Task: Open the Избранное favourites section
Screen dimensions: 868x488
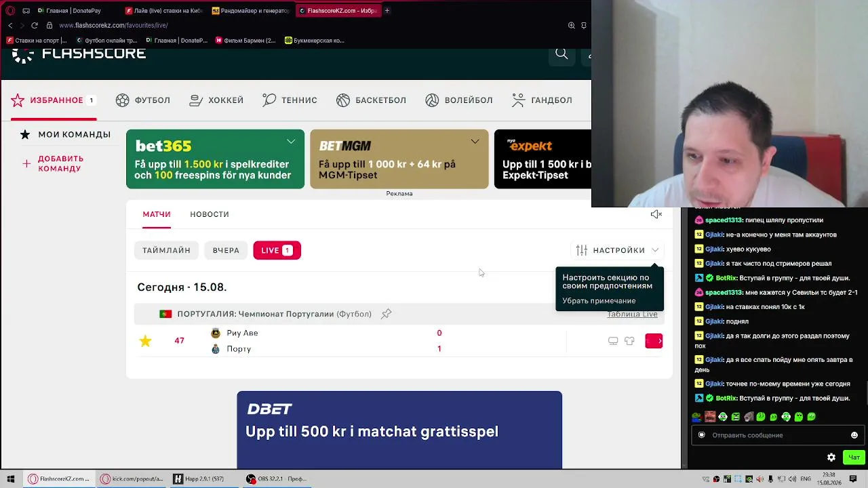Action: pos(53,100)
